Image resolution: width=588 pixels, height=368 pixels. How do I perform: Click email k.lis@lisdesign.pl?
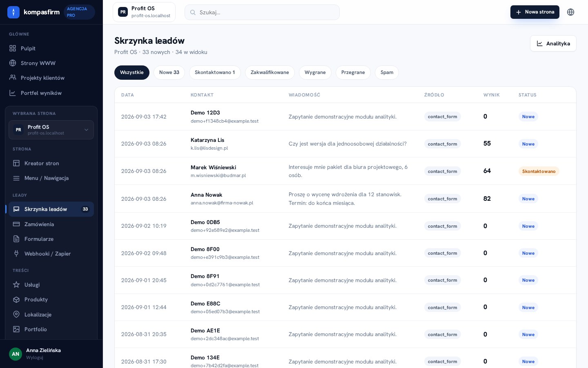click(209, 148)
